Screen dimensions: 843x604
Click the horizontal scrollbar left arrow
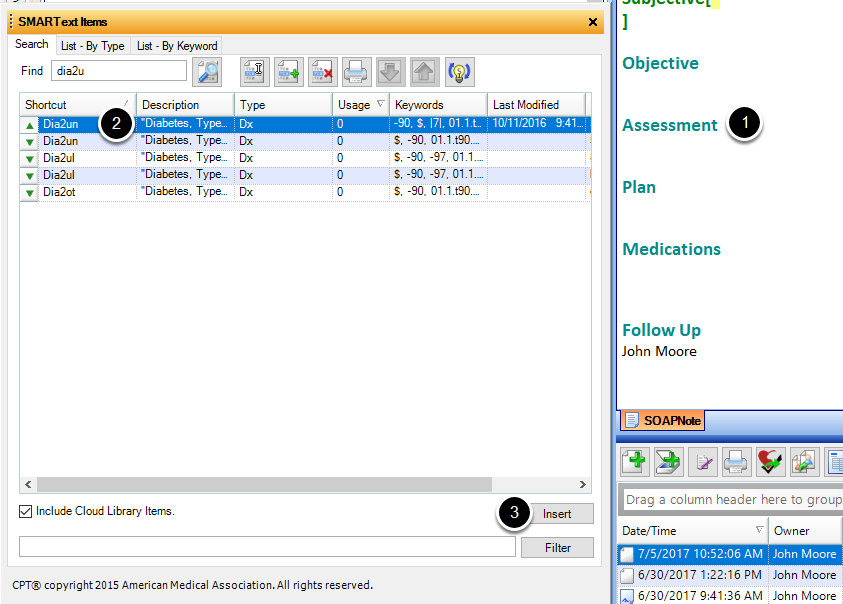click(28, 485)
